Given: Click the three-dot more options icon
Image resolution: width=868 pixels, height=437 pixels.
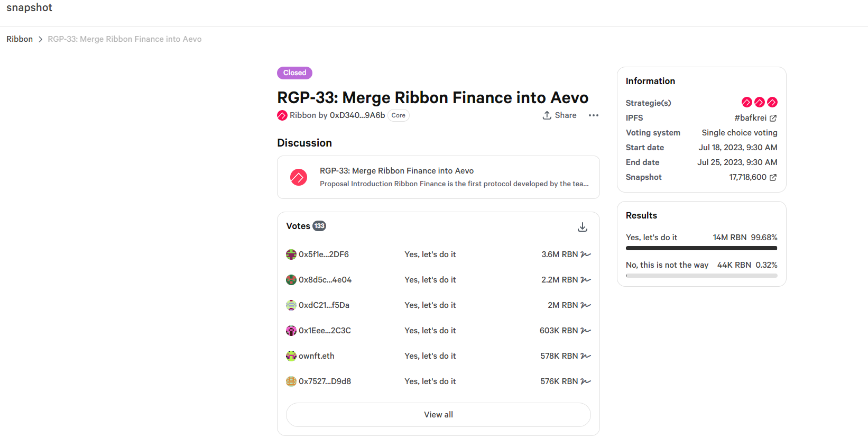Looking at the screenshot, I should [x=594, y=115].
